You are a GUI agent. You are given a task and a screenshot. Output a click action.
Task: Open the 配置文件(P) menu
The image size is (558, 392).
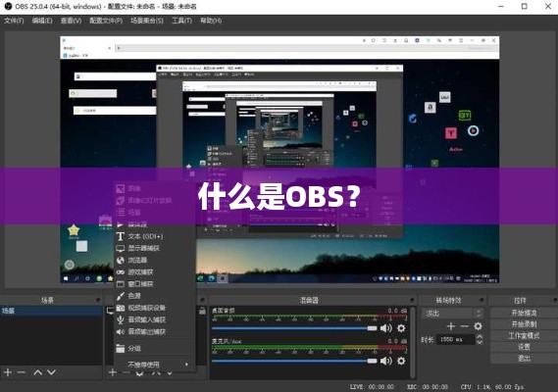click(x=106, y=21)
